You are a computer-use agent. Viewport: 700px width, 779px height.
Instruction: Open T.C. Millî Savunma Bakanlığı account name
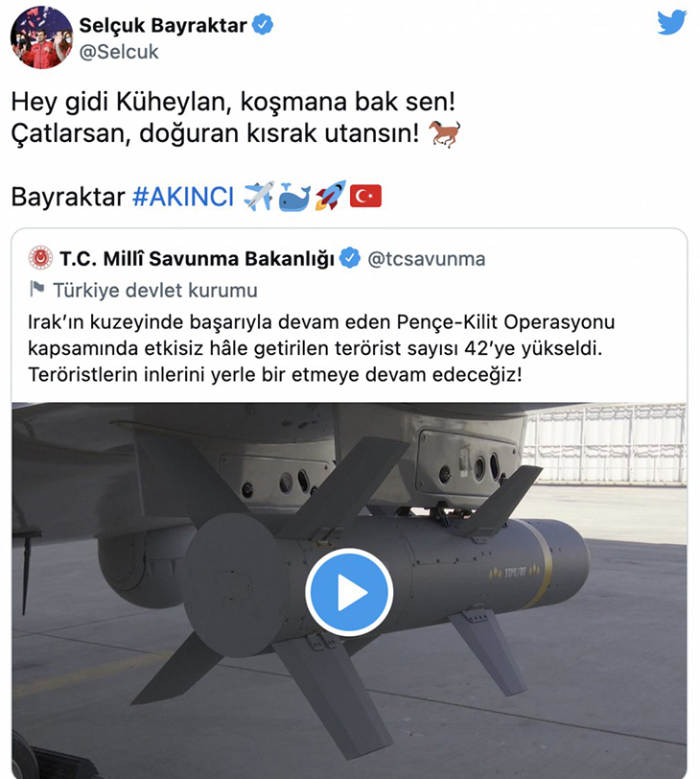tap(198, 258)
